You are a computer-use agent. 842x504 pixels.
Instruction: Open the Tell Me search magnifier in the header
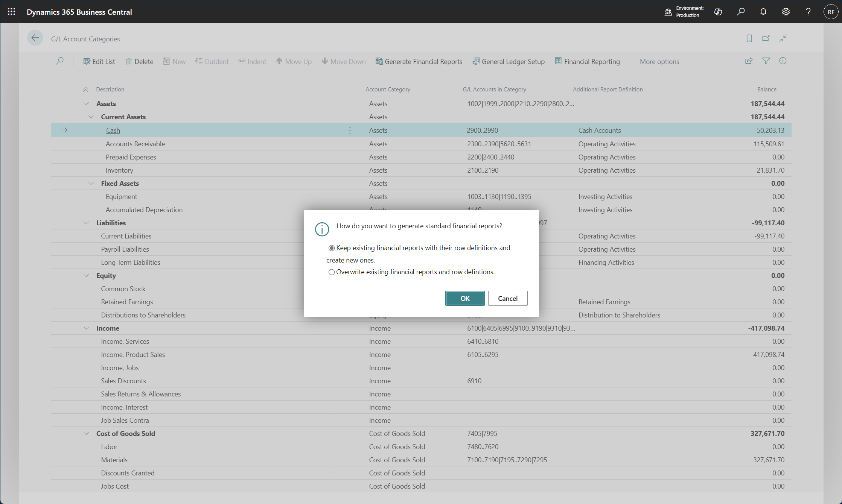pyautogui.click(x=740, y=12)
